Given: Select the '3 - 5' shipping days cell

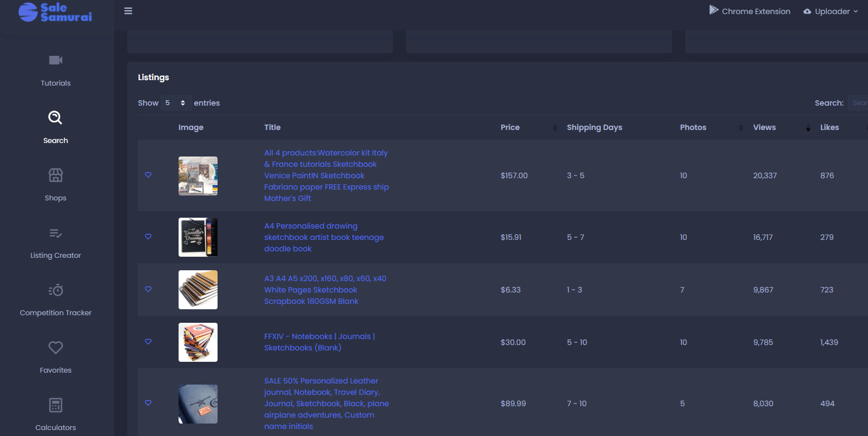Looking at the screenshot, I should (575, 175).
